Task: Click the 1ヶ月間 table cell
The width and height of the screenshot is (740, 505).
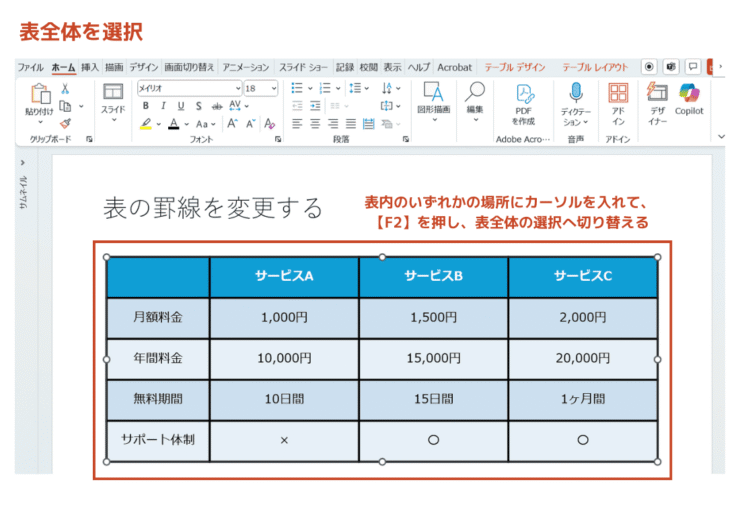Action: 583,399
